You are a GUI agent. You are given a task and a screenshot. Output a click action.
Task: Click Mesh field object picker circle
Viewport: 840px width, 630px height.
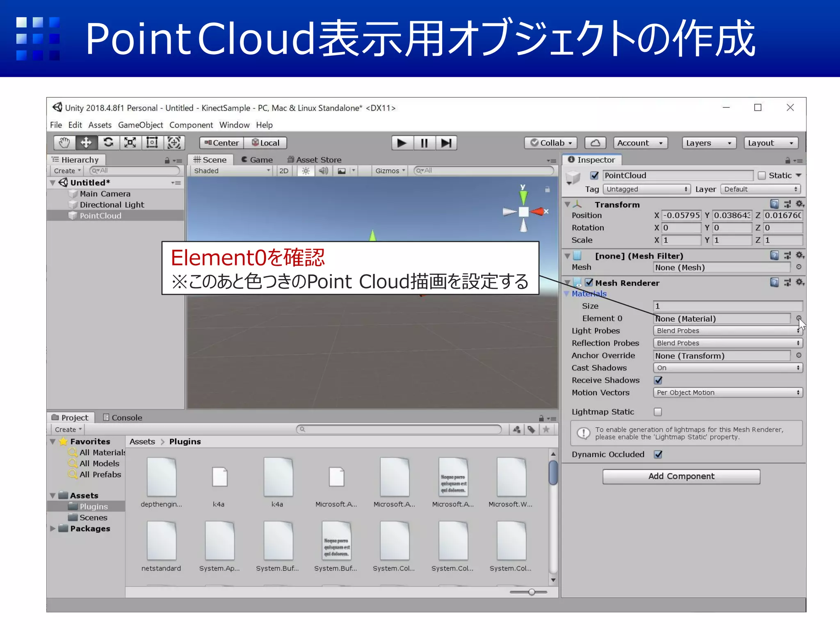pos(799,267)
